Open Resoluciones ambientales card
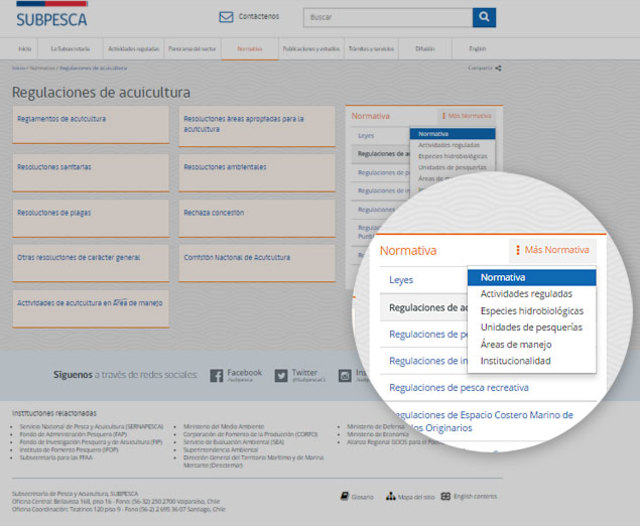Screen dimensions: 640x526 pyautogui.click(x=257, y=173)
